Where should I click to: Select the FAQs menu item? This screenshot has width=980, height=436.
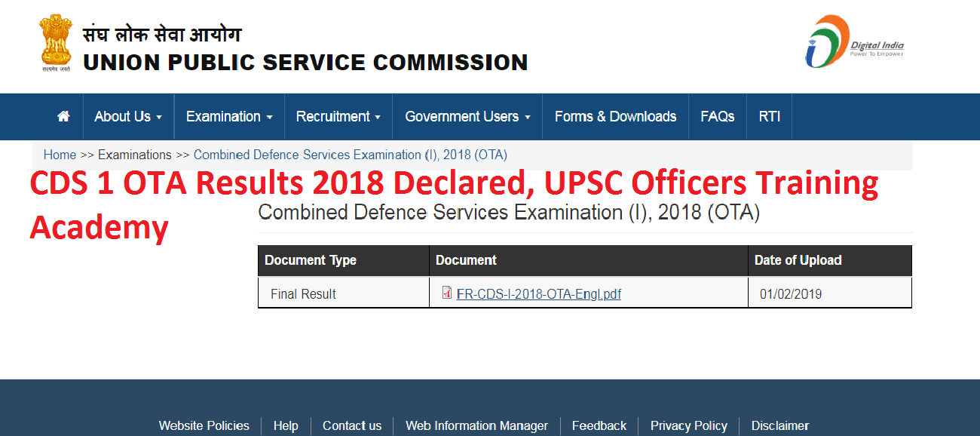[x=717, y=116]
